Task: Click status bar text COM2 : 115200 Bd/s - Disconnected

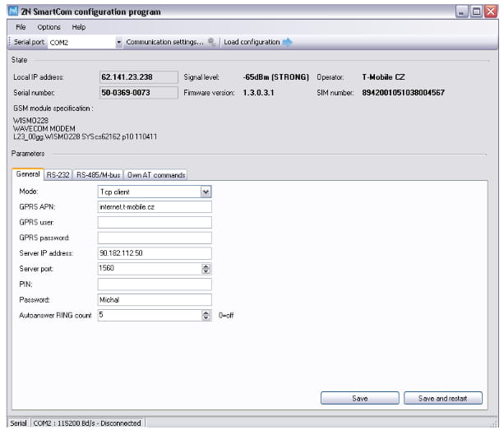Action: pos(87,423)
